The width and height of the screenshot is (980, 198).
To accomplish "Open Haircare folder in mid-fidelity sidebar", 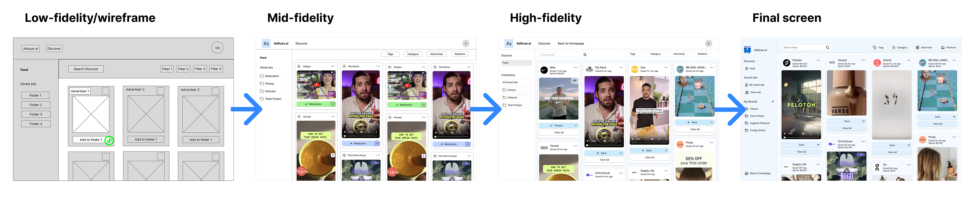I will point(268,91).
